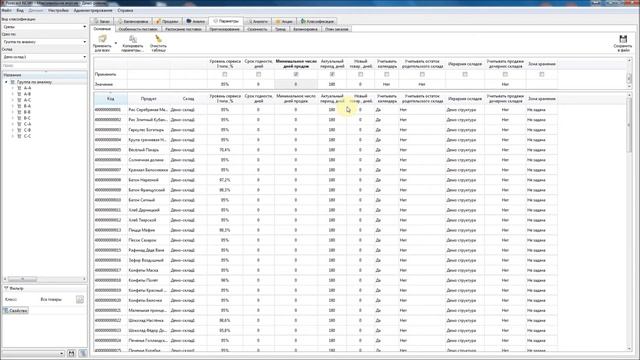Uncheck Apply for actual period days column
Screen dimensions: 640x360
(x=332, y=74)
